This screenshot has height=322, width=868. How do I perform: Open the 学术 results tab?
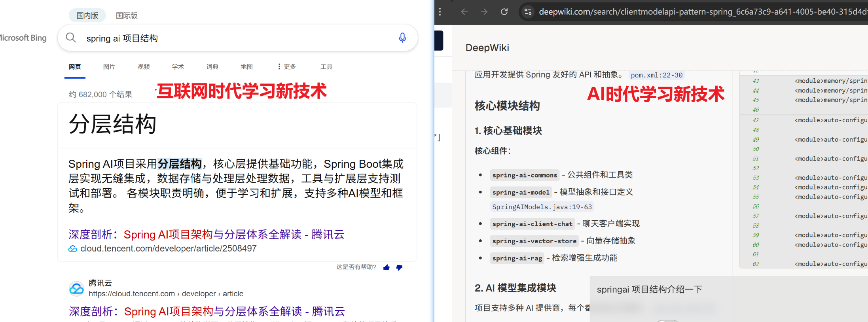tap(178, 67)
